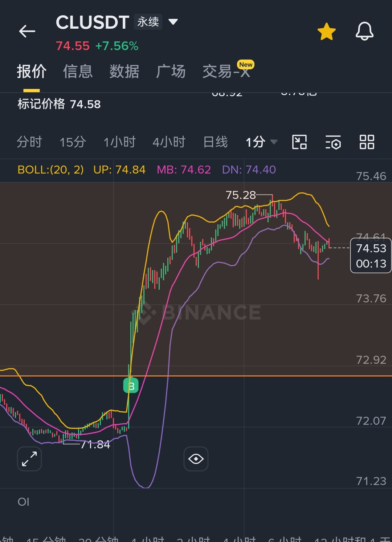Tap the current price tag 74.53
Viewport: 392px width, 542px height.
coord(371,256)
